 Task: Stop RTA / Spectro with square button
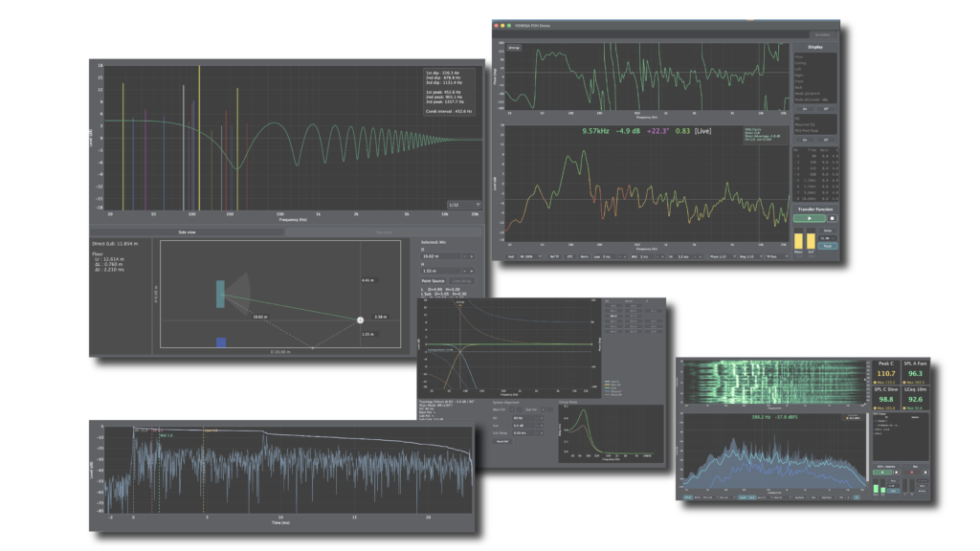point(896,473)
